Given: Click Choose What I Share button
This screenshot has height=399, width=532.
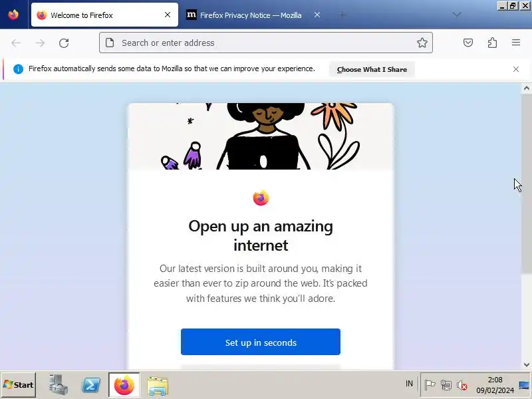Looking at the screenshot, I should (x=372, y=69).
